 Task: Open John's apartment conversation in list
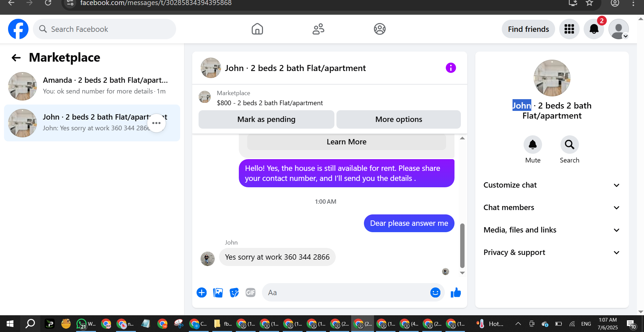92,123
